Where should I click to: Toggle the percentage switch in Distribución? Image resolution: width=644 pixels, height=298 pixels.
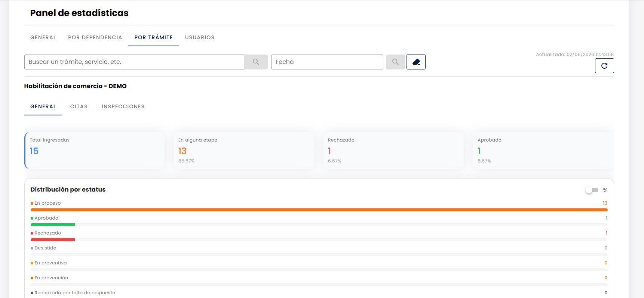(x=592, y=190)
